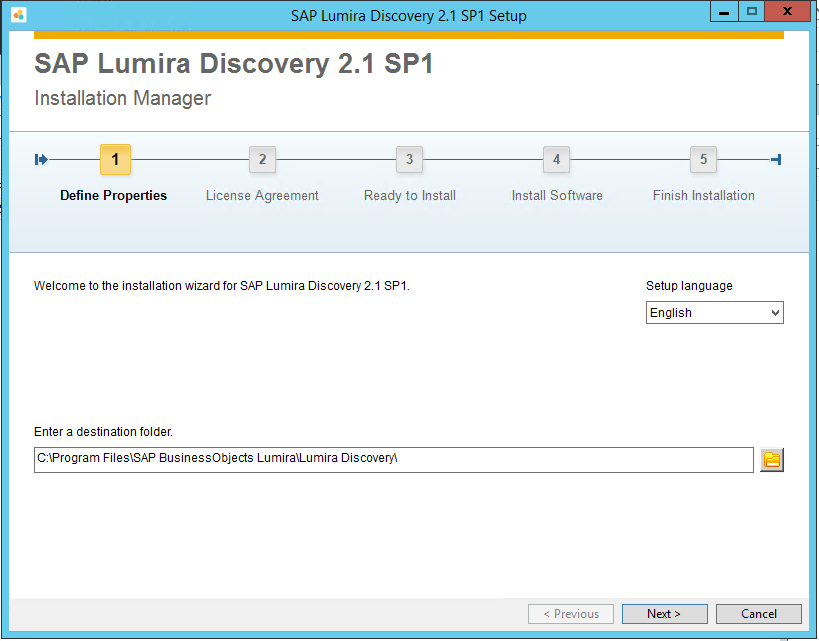Select step 5 marker in the wizard
Viewport: 819px width, 641px height.
coord(704,159)
